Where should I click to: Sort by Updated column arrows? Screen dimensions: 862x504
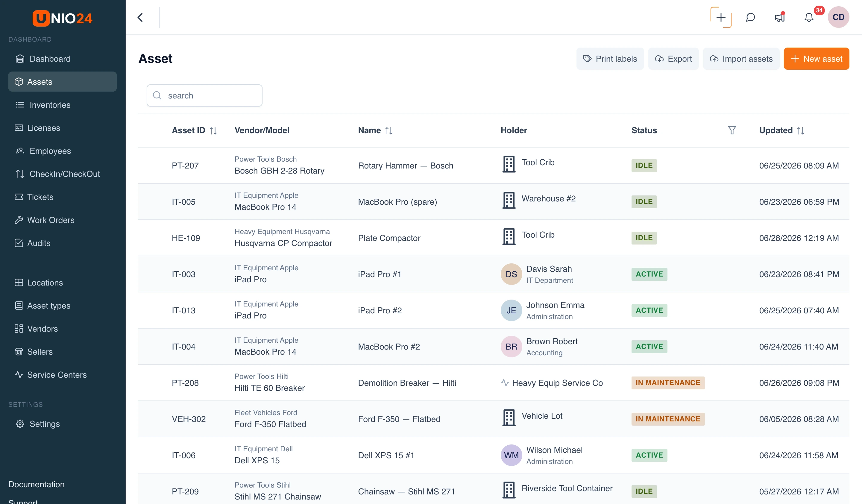point(800,130)
